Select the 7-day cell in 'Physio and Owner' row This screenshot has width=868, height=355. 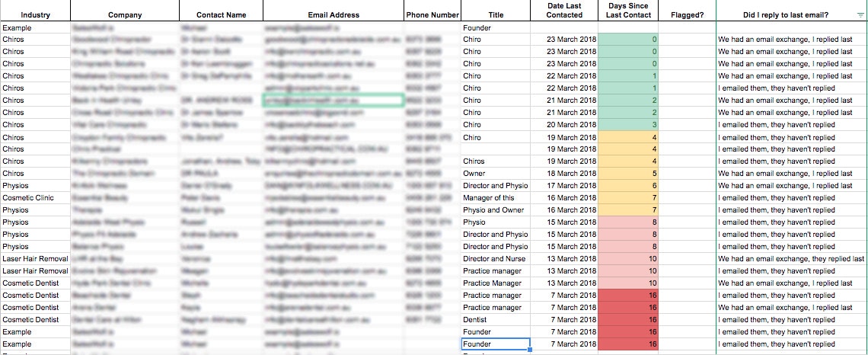[628, 210]
